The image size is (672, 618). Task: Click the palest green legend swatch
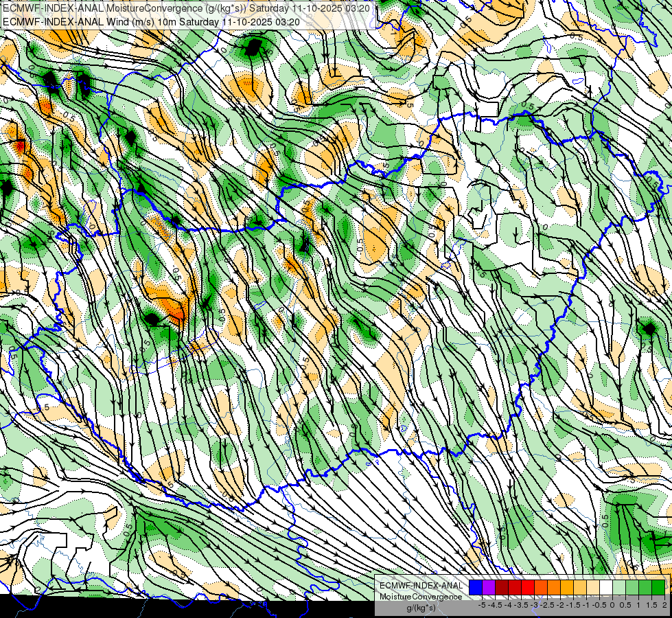tap(619, 587)
